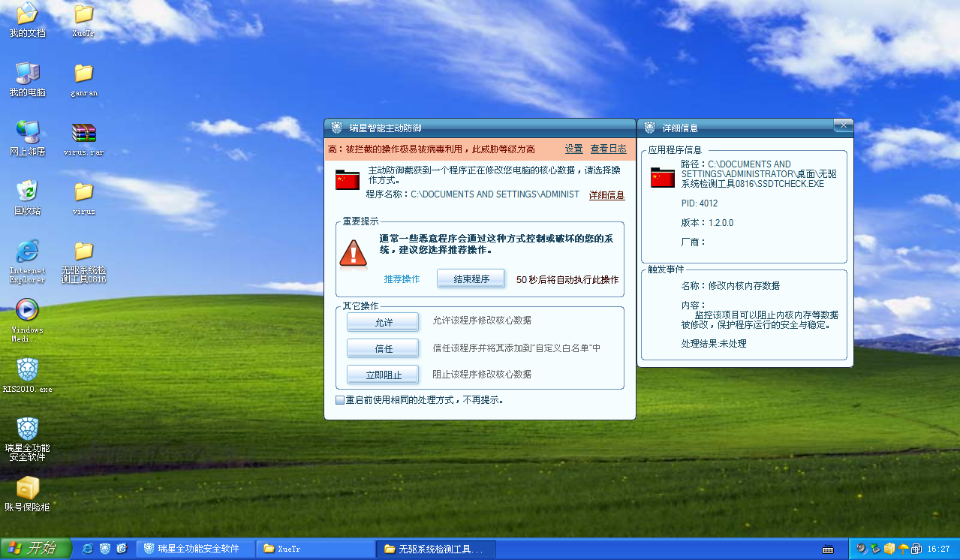The image size is (960, 560).
Task: Select RIS2010.exe desktop icon
Action: point(27,375)
